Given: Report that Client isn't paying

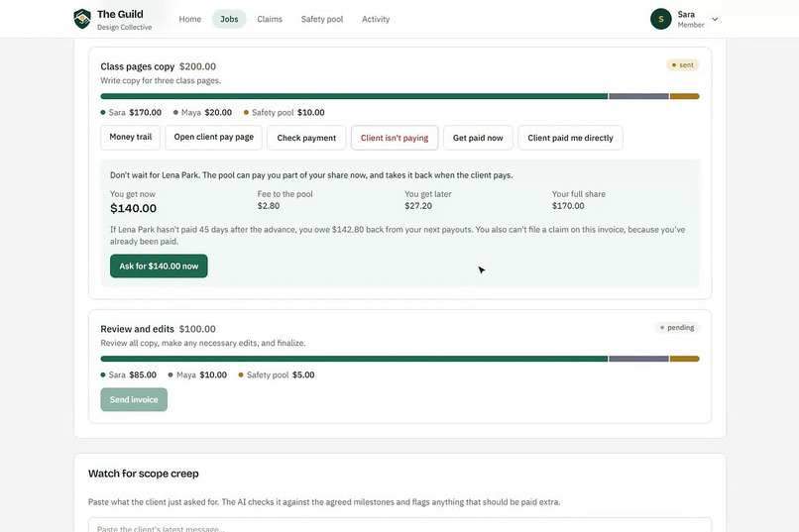Looking at the screenshot, I should pos(395,138).
